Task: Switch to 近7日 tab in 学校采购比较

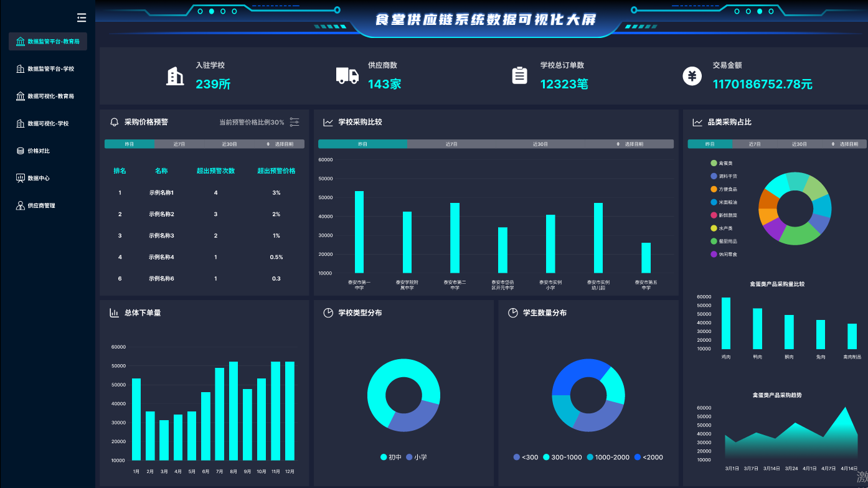Action: click(x=451, y=144)
